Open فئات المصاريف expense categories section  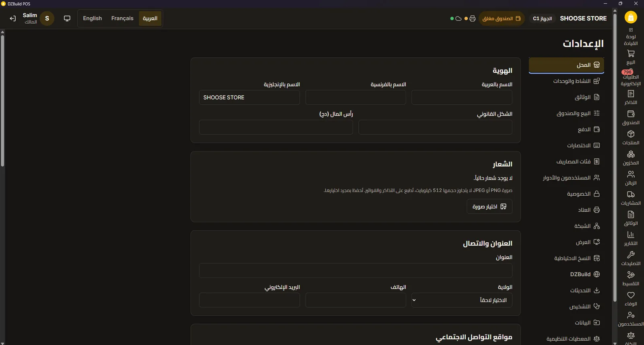coord(566,161)
